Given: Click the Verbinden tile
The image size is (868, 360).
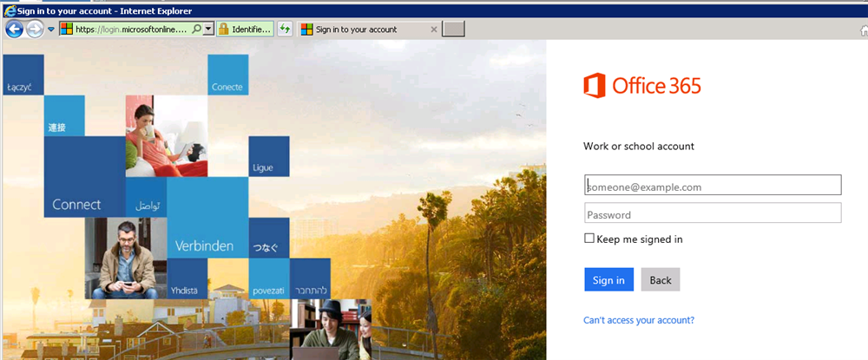Looking at the screenshot, I should click(x=207, y=218).
